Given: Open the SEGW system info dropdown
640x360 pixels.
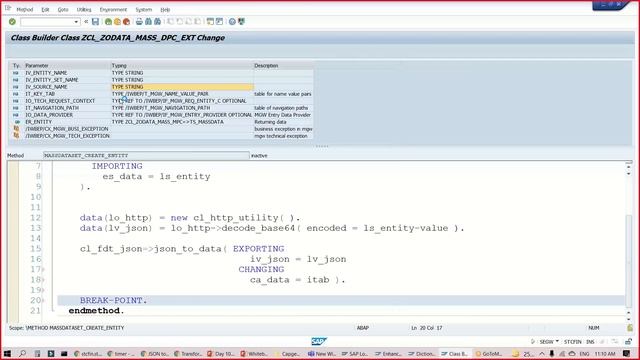Looking at the screenshot, I should coord(557,342).
